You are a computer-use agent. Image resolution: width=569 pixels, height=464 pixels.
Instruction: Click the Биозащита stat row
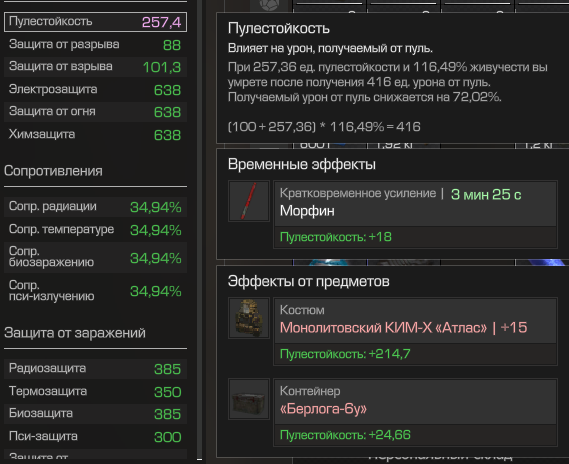[95, 414]
